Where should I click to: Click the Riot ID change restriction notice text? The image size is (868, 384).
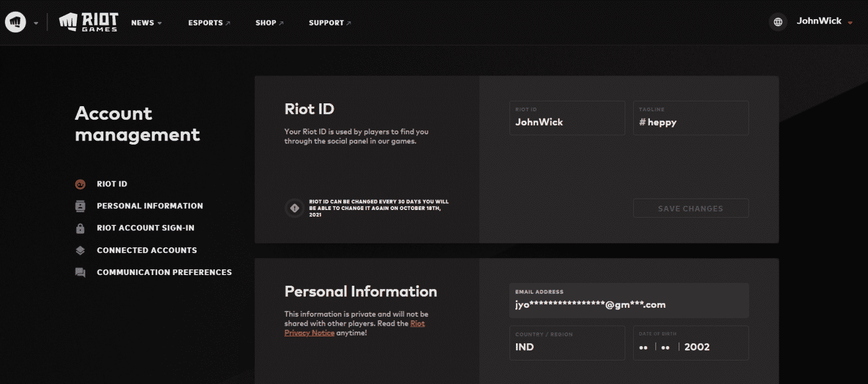point(379,208)
